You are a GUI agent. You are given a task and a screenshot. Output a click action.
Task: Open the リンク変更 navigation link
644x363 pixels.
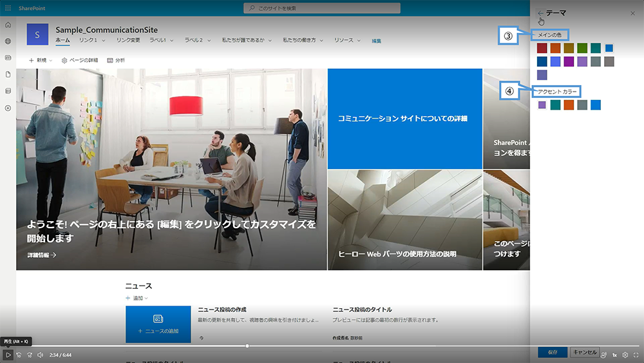128,40
